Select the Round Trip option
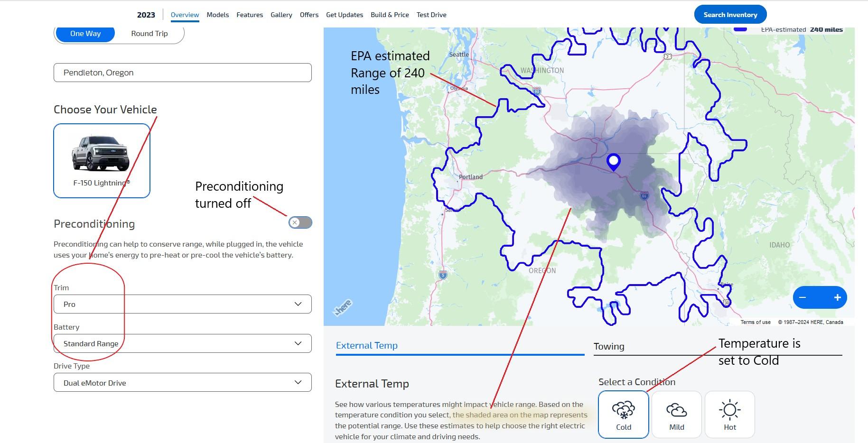The height and width of the screenshot is (443, 868). pyautogui.click(x=149, y=34)
